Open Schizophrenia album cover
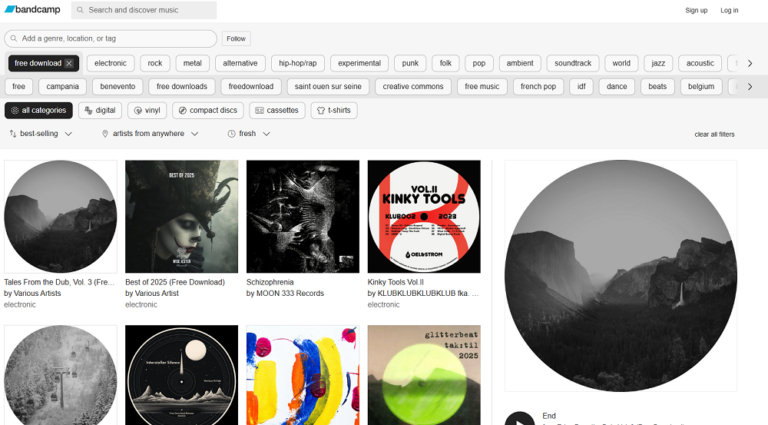 [x=303, y=216]
